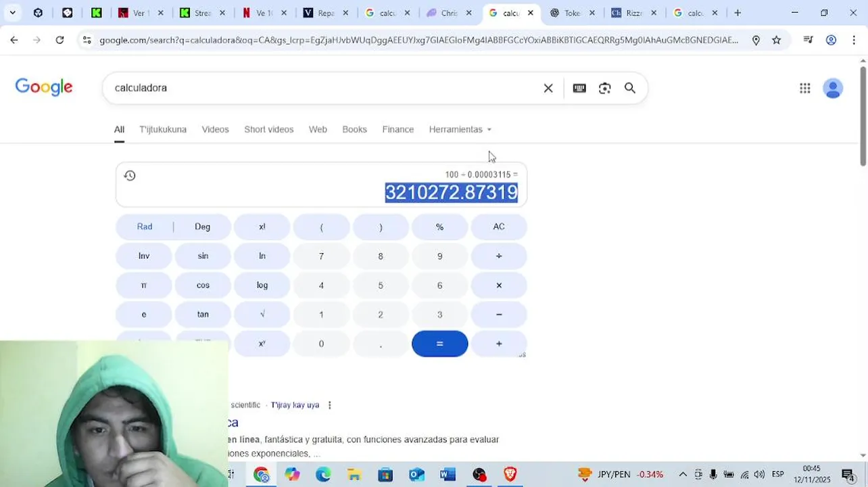This screenshot has height=487, width=868.
Task: Open Chrome in the taskbar
Action: (x=262, y=474)
